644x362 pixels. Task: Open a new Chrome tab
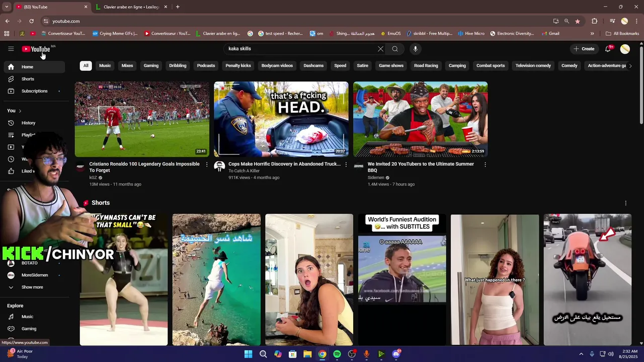pos(178,7)
